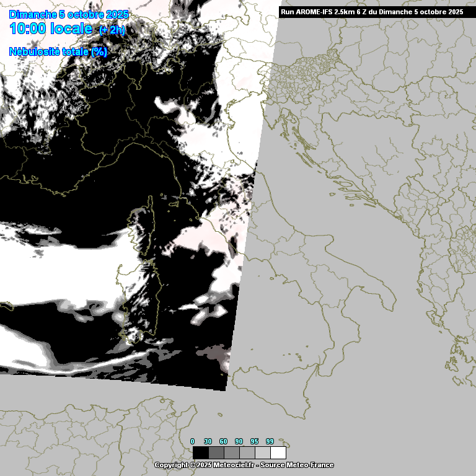
Task: Select the dark gray swatch under 30
Action: pos(216,452)
